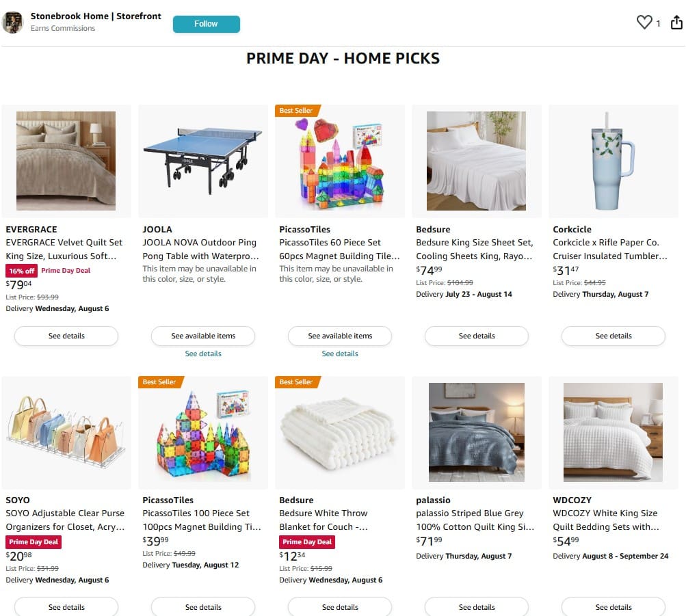Click Prime Day Deal badge on SOYO organizer
The width and height of the screenshot is (686, 616).
[34, 542]
